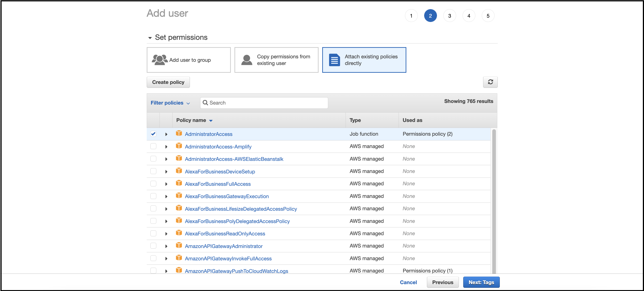Screen dimensions: 644x291
Task: Click the policy icon beside AdministratorAccess-Amplify
Action: click(179, 146)
